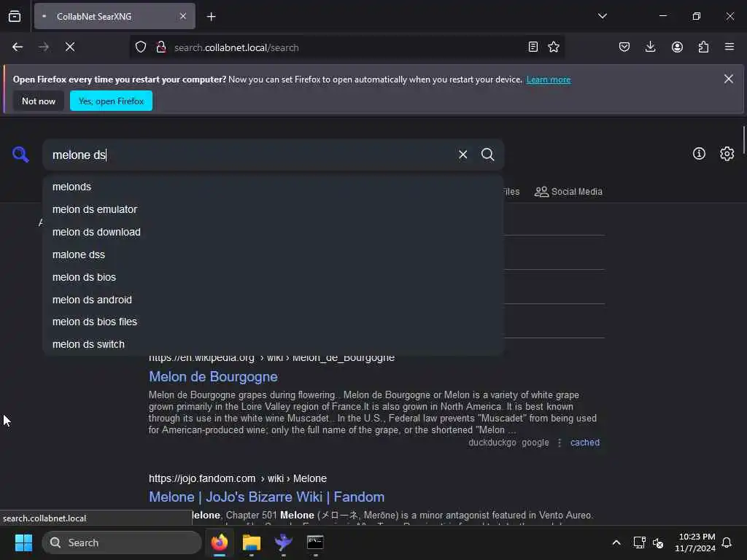
Task: Open Firefox account icon
Action: click(677, 47)
